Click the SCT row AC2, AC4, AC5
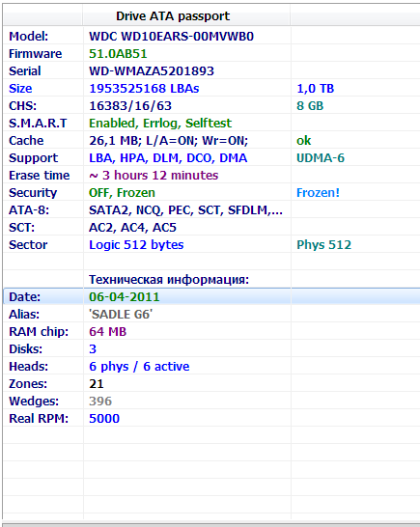 (211, 228)
